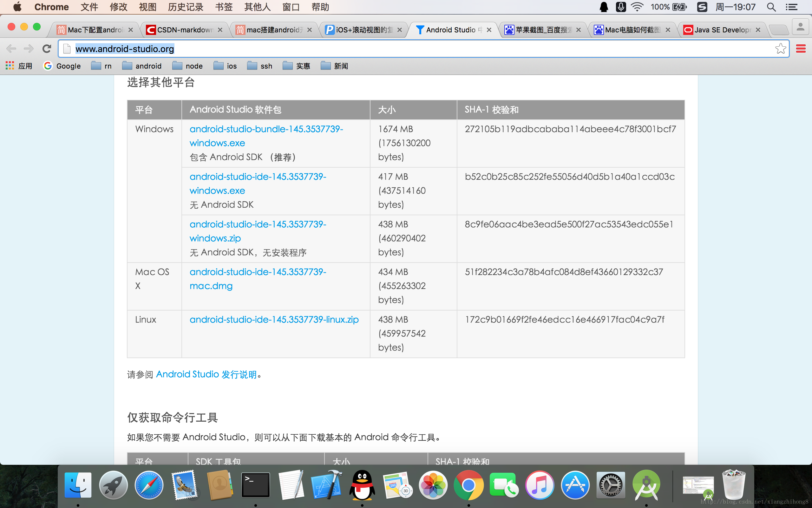Switch to the CSDN-markdown tab
This screenshot has width=812, height=508.
184,30
